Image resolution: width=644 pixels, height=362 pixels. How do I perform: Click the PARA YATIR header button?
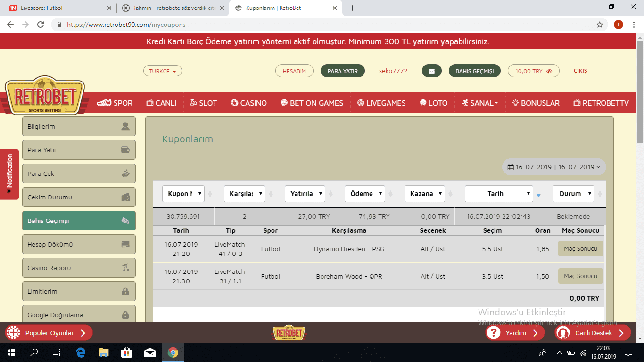tap(343, 71)
